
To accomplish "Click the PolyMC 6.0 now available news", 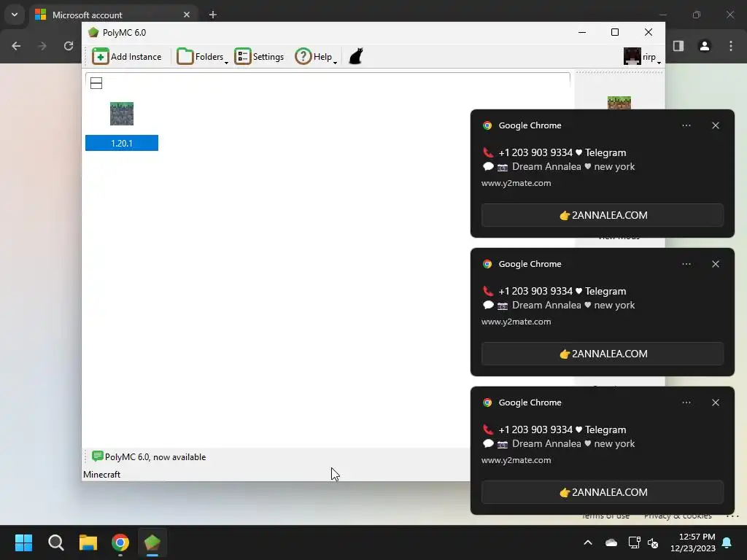I will [155, 457].
